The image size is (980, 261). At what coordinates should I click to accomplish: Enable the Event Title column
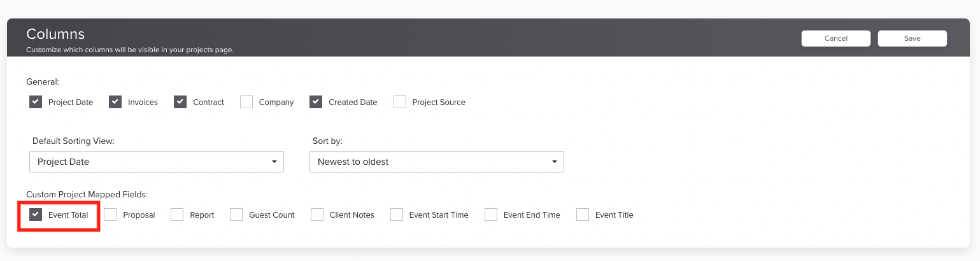tap(583, 215)
